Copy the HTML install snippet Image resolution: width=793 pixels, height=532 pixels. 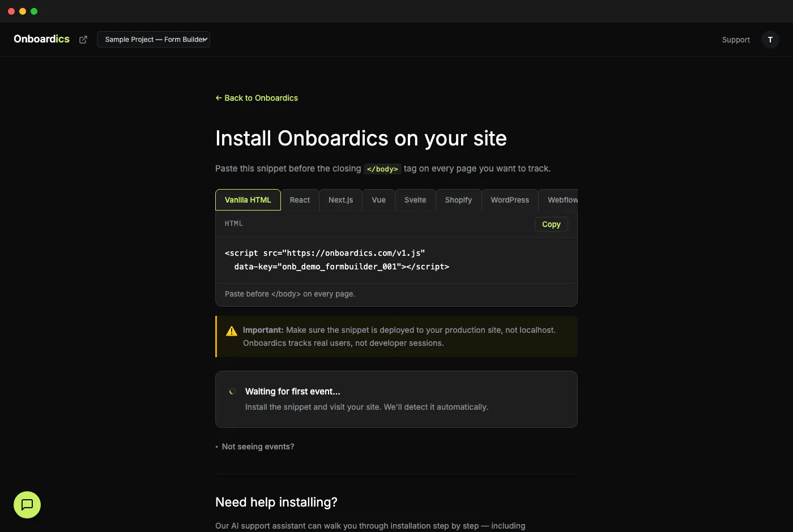[551, 224]
